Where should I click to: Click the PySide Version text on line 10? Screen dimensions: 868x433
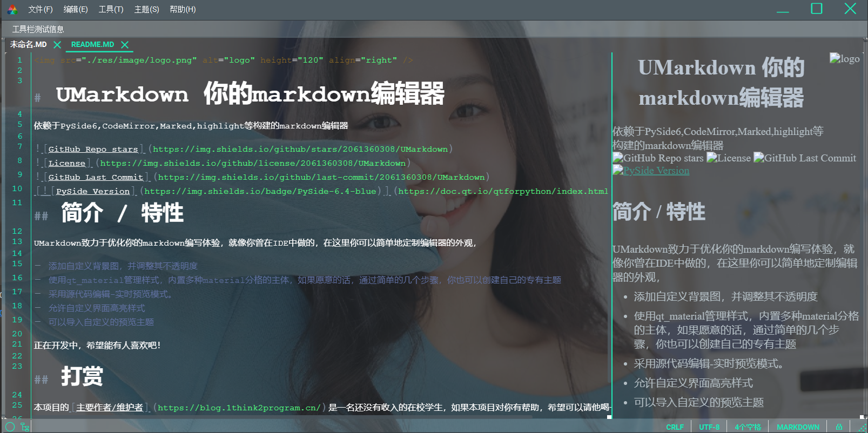point(93,191)
